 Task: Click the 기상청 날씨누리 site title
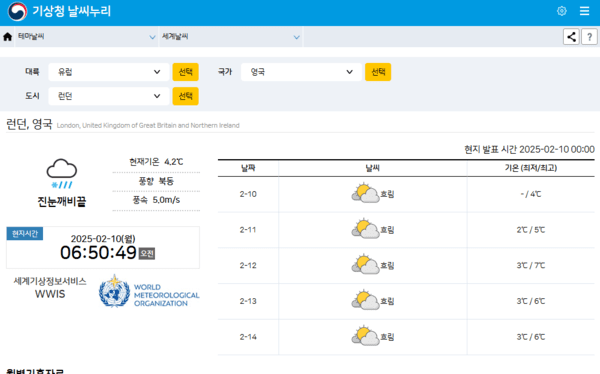pos(72,11)
